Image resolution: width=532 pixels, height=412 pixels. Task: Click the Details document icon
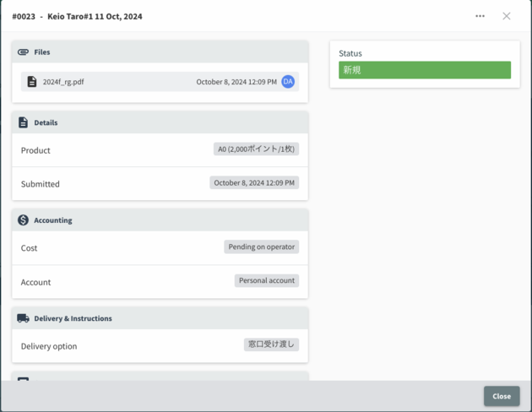(23, 122)
